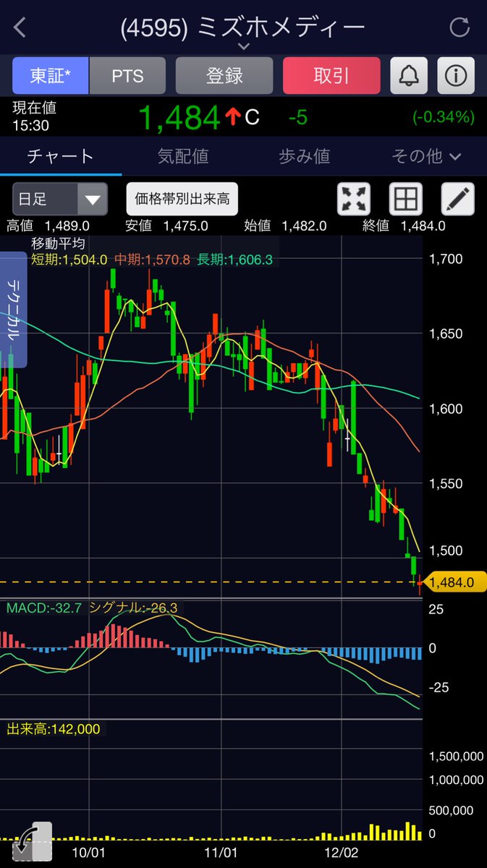Viewport: 487px width, 868px height.
Task: Tap 現在値 1,484 price display
Action: point(179,116)
